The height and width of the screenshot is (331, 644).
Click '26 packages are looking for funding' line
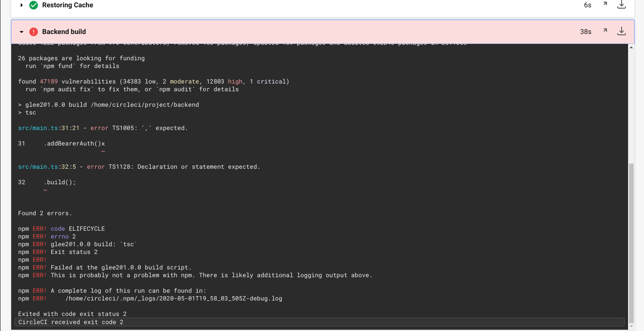(81, 58)
